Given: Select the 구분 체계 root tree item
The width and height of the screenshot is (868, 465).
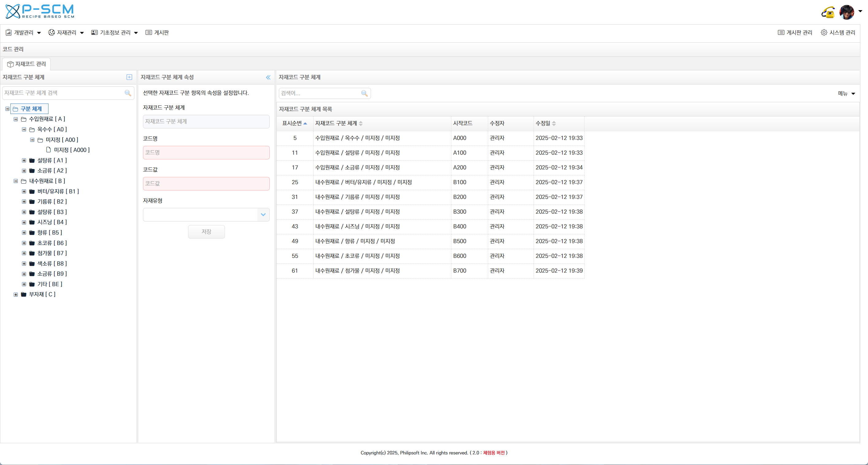Looking at the screenshot, I should coord(30,109).
